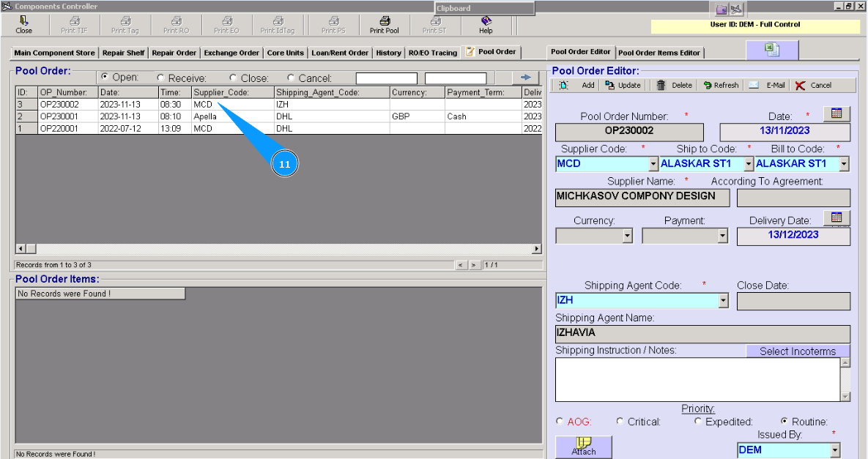868x459 pixels.
Task: Select the Receive status radio button
Action: (160, 78)
